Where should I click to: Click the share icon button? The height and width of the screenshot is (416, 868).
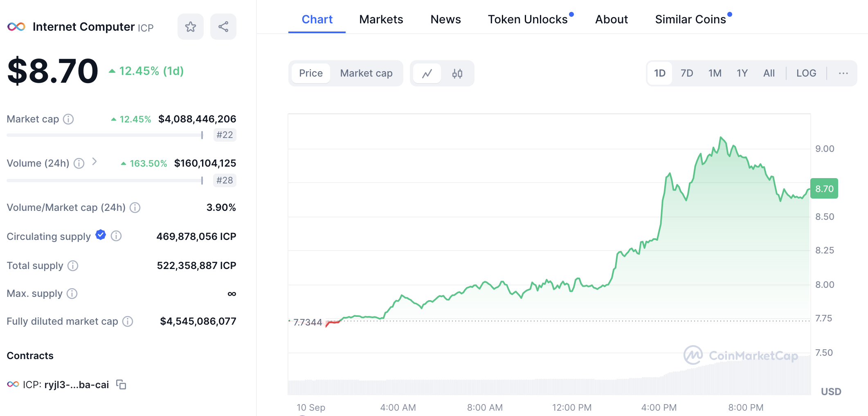pos(223,27)
